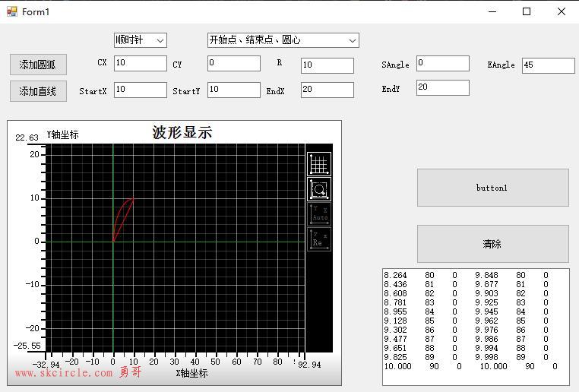Open the 顺时针 direction dropdown
This screenshot has height=392, width=579.
[141, 40]
